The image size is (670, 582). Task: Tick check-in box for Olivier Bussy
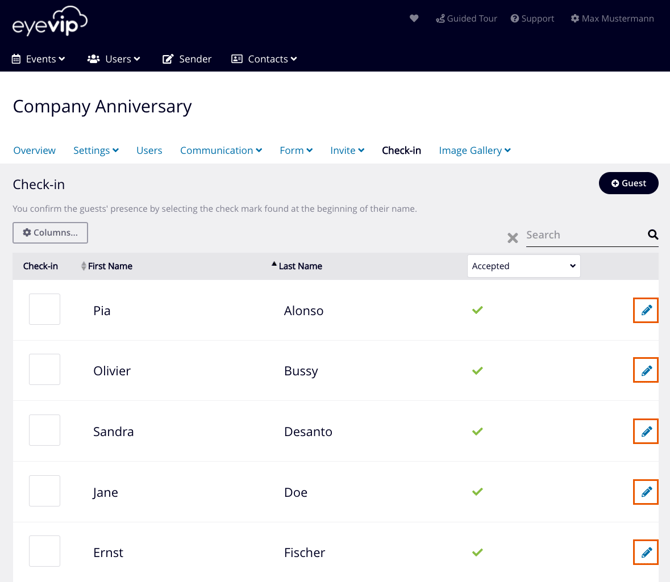pos(45,370)
